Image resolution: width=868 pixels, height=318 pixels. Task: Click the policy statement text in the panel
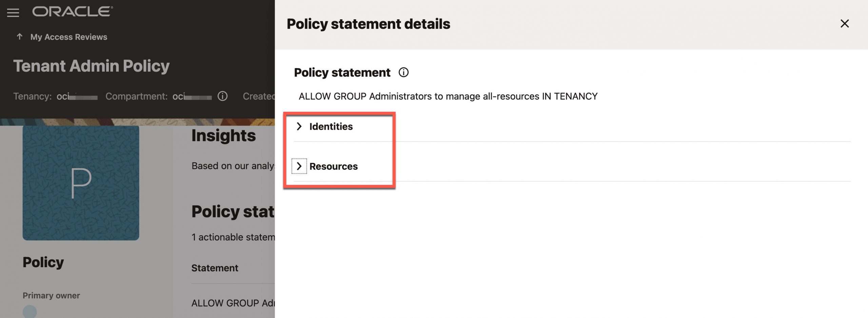coord(448,96)
